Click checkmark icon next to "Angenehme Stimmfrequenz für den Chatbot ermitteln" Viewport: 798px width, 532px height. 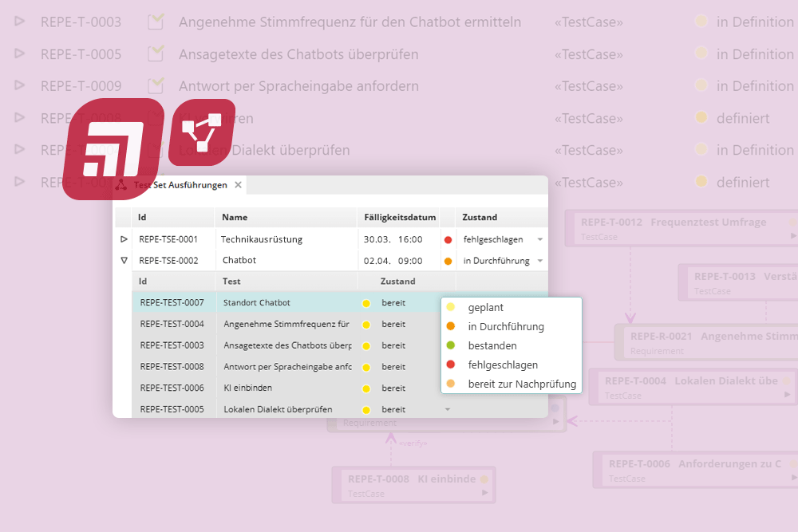pyautogui.click(x=155, y=22)
